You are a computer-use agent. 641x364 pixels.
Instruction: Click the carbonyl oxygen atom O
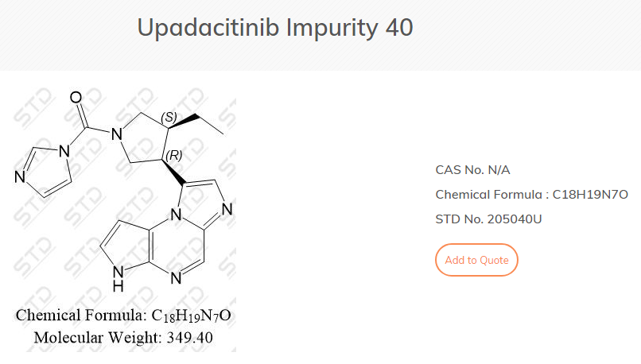(x=76, y=98)
